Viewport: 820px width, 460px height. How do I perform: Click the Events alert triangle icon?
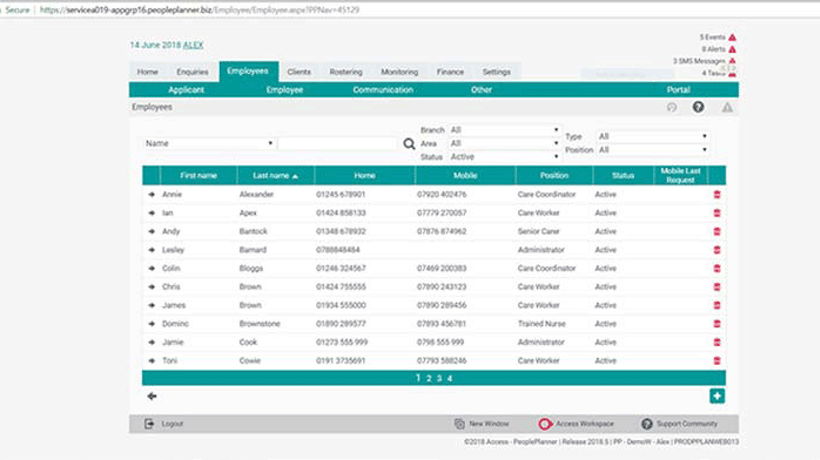point(732,37)
